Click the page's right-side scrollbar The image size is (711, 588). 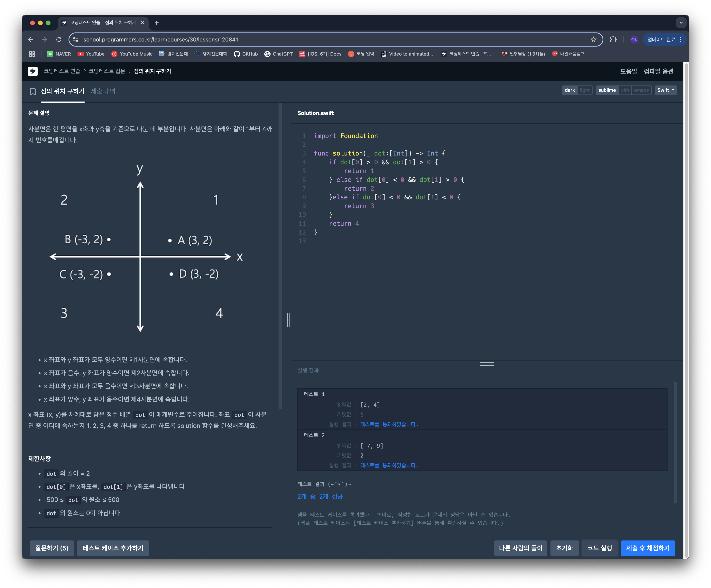686,310
